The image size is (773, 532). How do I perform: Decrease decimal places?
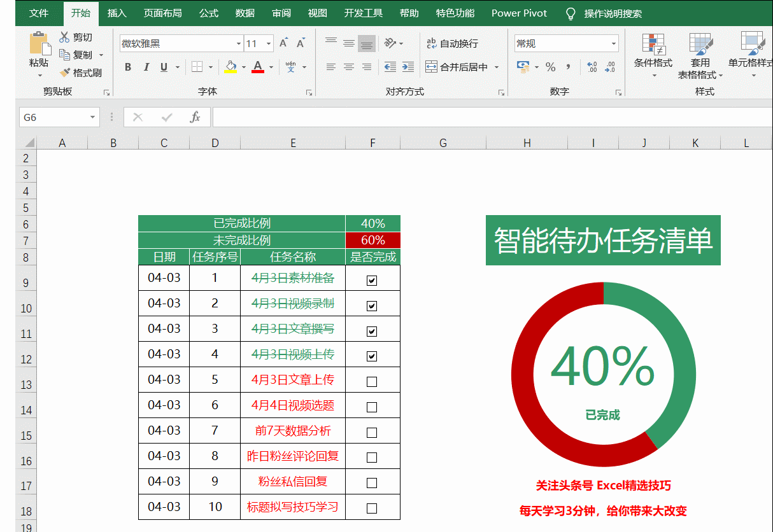coord(610,67)
